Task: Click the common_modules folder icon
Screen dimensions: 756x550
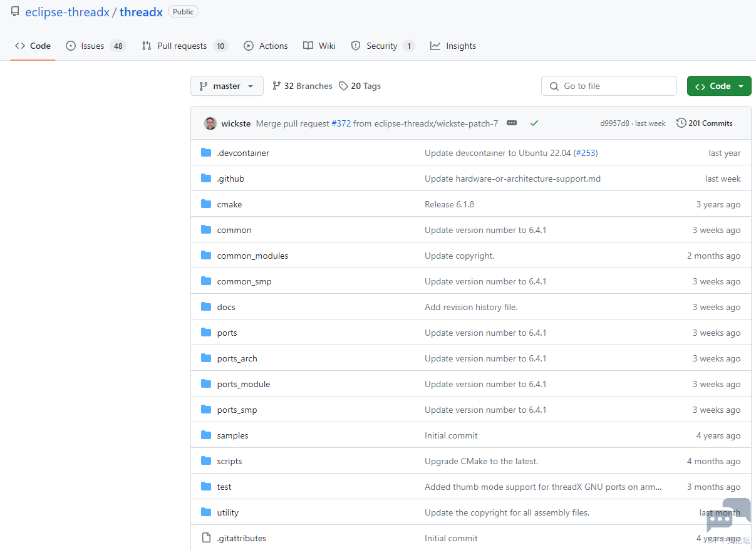Action: coord(206,256)
